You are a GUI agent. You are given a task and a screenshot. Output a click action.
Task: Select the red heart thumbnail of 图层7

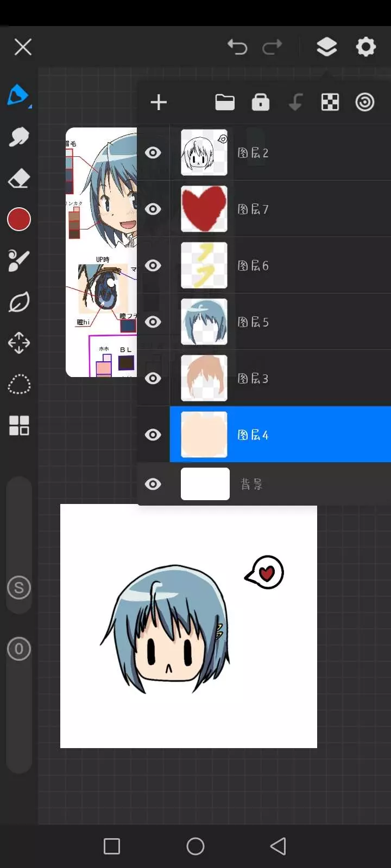pos(204,209)
